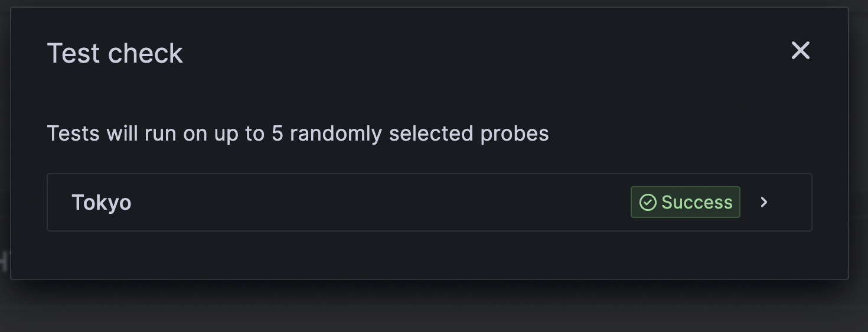Click empty space inside the Tokyo row
Screen dimensions: 868x332
pyautogui.click(x=378, y=202)
